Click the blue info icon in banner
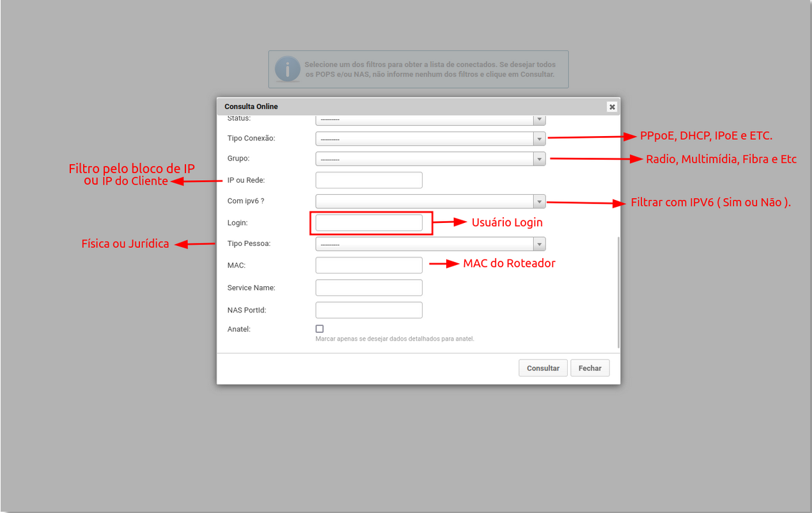The image size is (812, 513). [x=287, y=69]
